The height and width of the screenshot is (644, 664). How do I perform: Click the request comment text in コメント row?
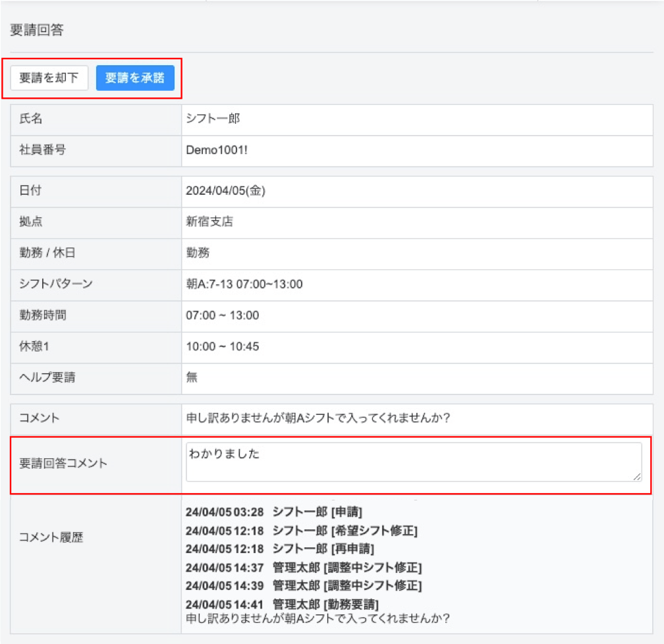(x=318, y=418)
